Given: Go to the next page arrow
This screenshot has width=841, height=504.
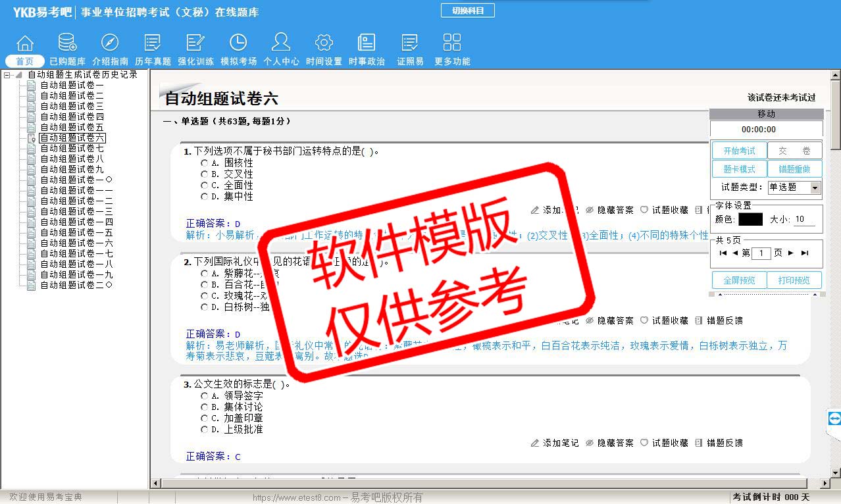Looking at the screenshot, I should tap(790, 253).
